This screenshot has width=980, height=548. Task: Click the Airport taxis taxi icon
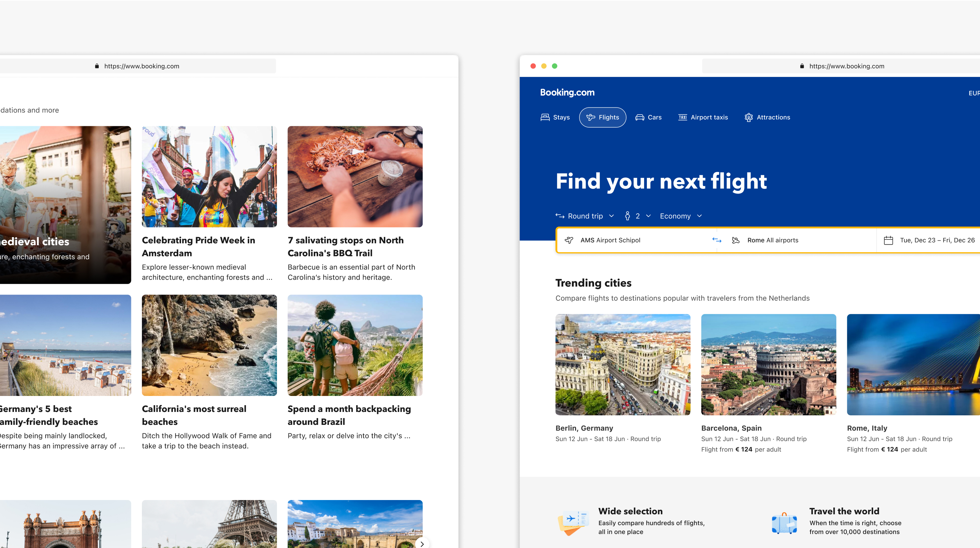683,117
